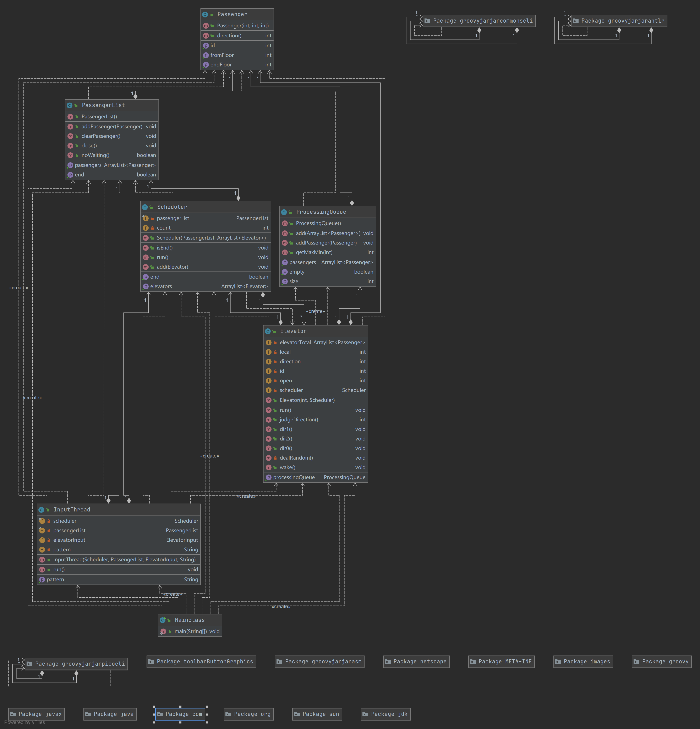The width and height of the screenshot is (700, 729).
Task: Click the class icon next to Elevator
Action: (x=268, y=331)
